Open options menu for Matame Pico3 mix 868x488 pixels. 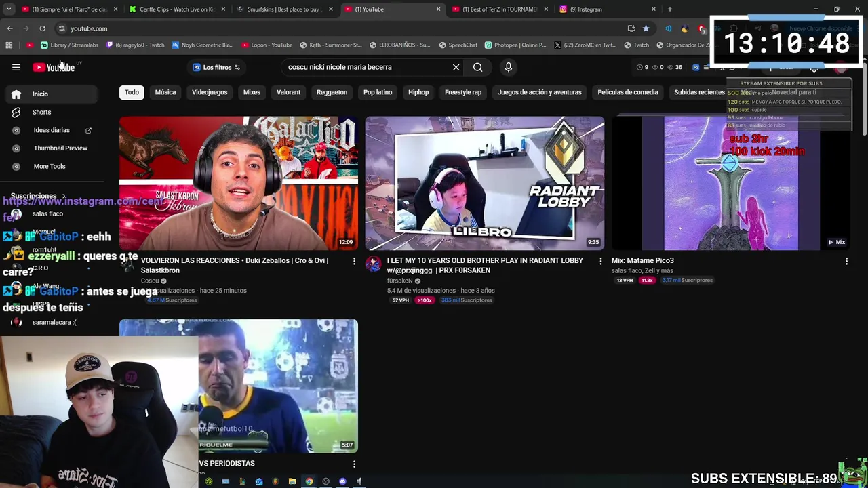tap(846, 261)
